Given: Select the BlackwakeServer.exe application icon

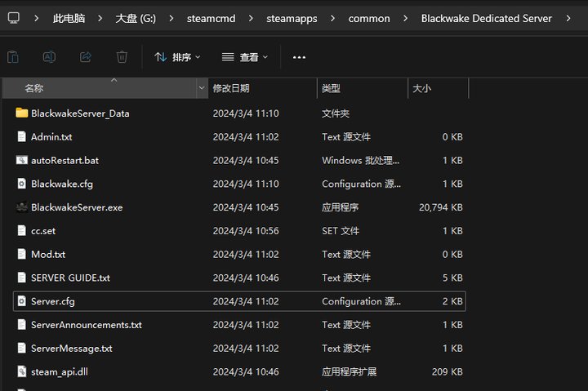Looking at the screenshot, I should click(22, 207).
